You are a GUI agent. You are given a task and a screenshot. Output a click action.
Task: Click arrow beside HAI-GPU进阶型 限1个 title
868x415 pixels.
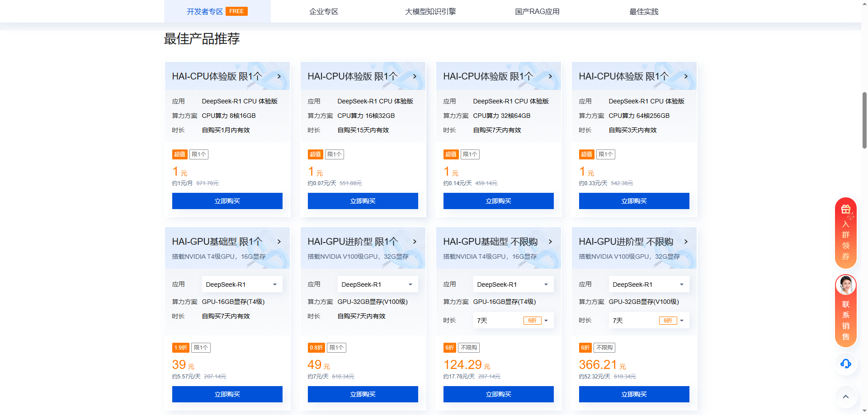click(415, 242)
